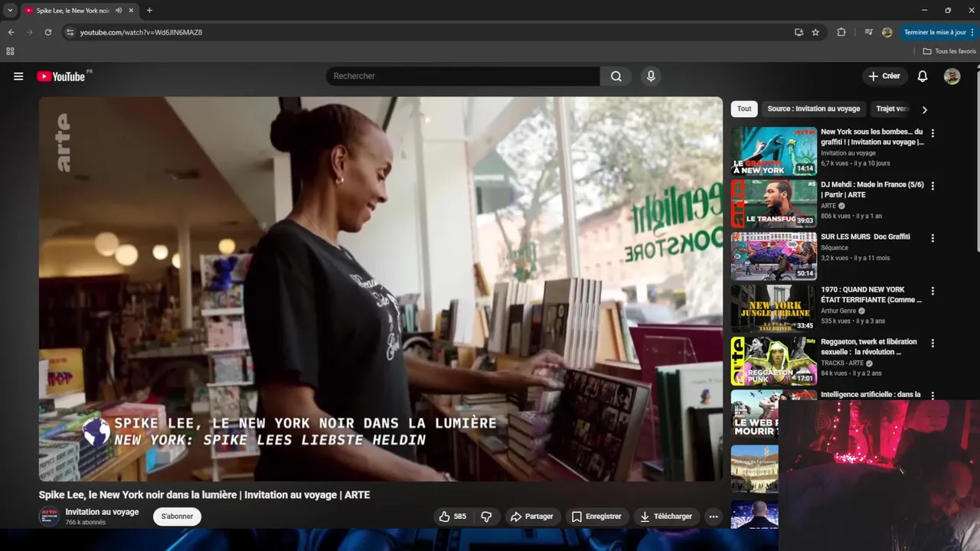Open Invitation au voyage channel name link
This screenshot has width=980, height=551.
pos(102,512)
